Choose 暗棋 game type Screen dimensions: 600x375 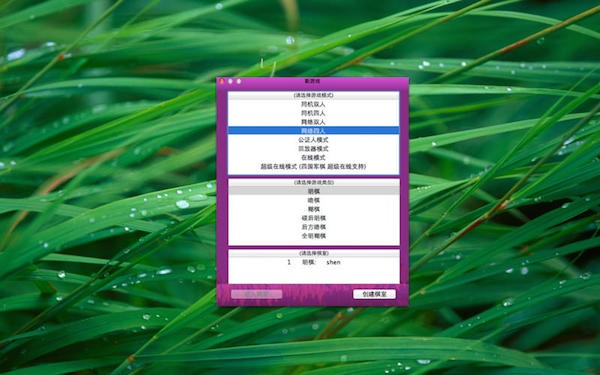[x=313, y=200]
